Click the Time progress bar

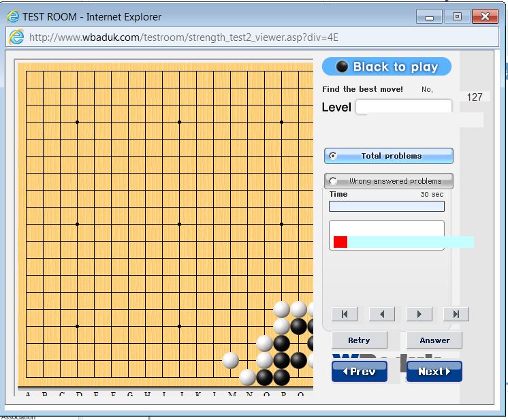click(386, 206)
